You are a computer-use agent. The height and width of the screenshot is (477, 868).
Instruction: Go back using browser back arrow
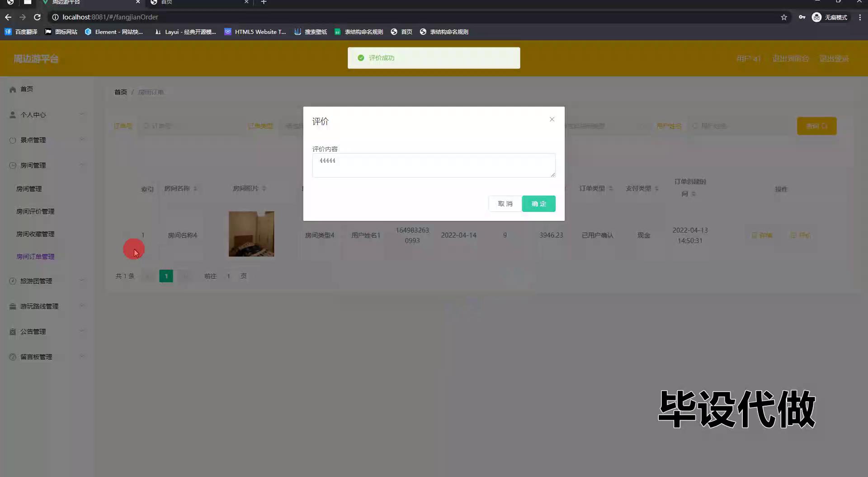pos(8,17)
